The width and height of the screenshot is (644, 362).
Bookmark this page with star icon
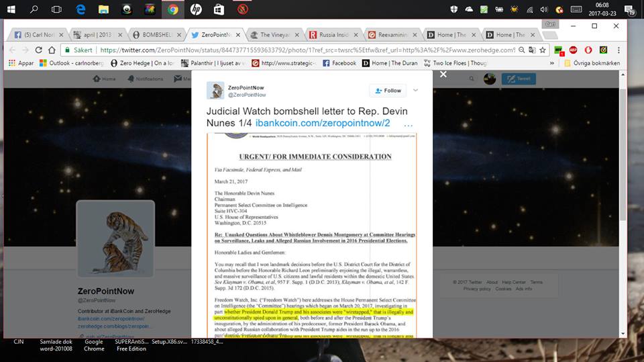[543, 50]
